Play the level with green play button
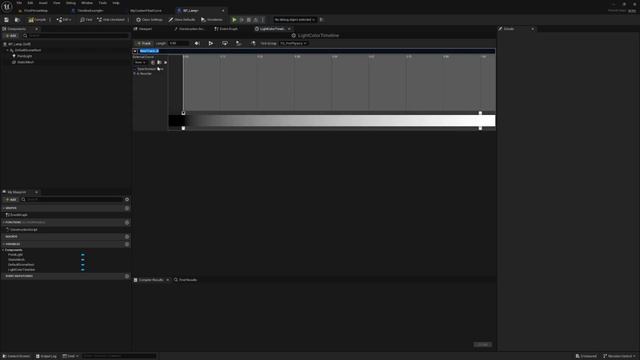Viewport: 640px width, 360px height. (234, 20)
